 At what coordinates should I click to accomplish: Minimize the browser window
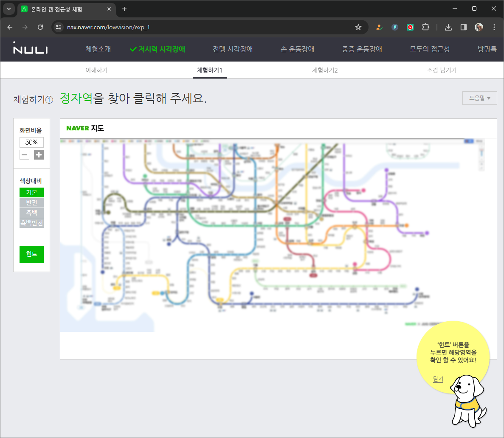[454, 8]
